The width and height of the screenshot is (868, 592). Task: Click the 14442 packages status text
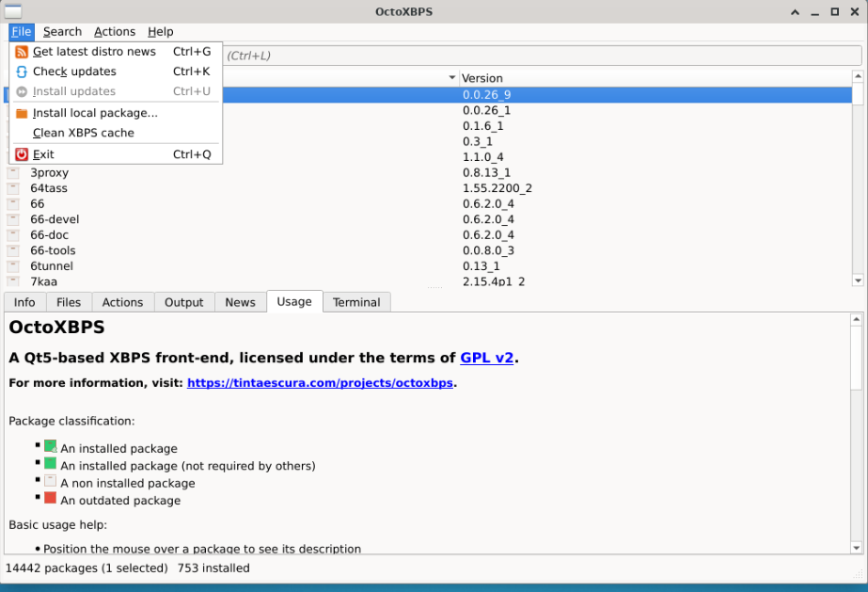87,568
